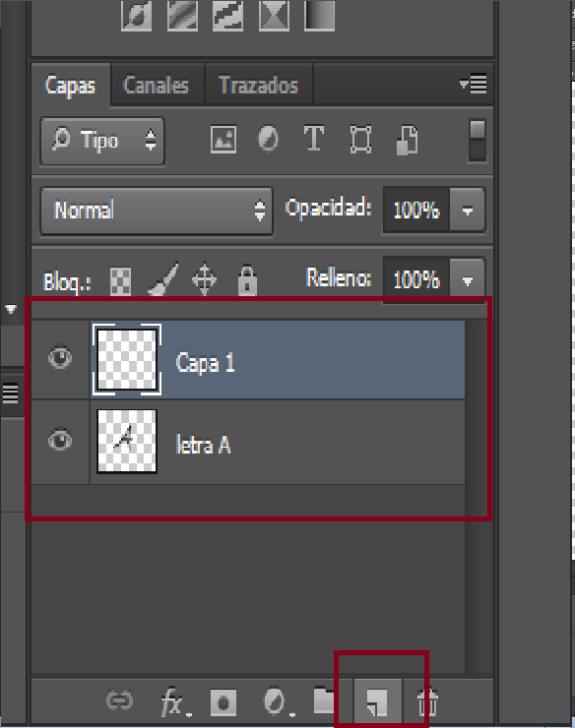Filter layers by text layers icon
575x728 pixels.
pyautogui.click(x=314, y=139)
